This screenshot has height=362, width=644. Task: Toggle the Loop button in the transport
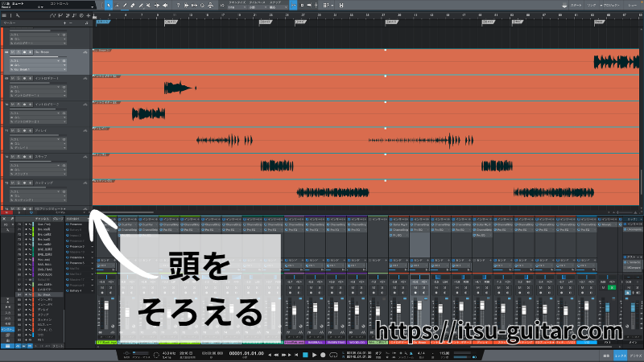[333, 355]
